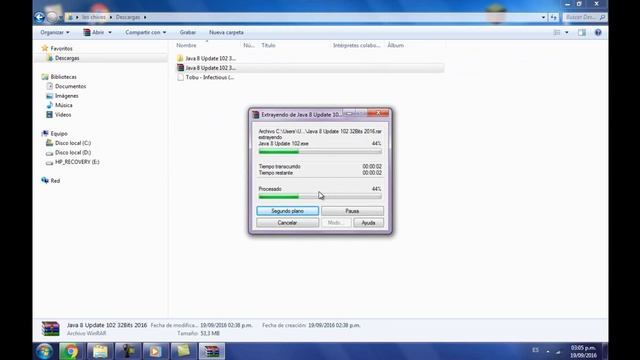Select the Tobu - Infectious file
Viewport: 640px width, 360px height.
point(209,77)
